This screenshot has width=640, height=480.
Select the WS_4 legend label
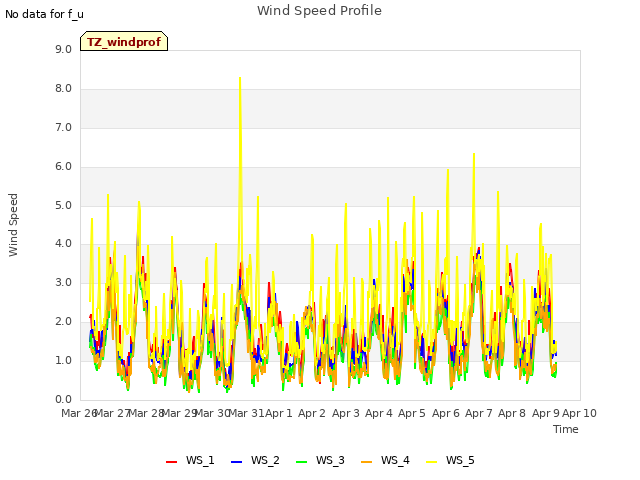(x=395, y=460)
